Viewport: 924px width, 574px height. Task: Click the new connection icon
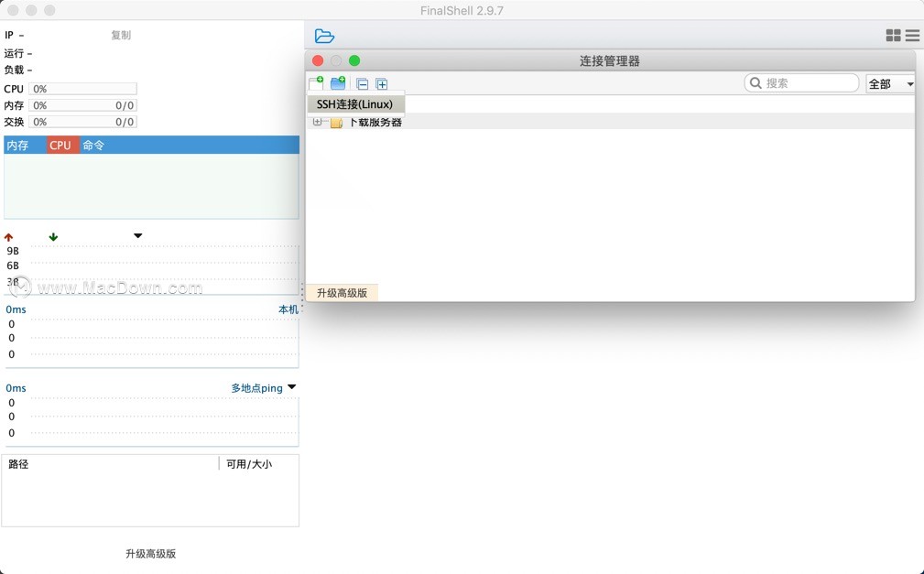click(317, 83)
